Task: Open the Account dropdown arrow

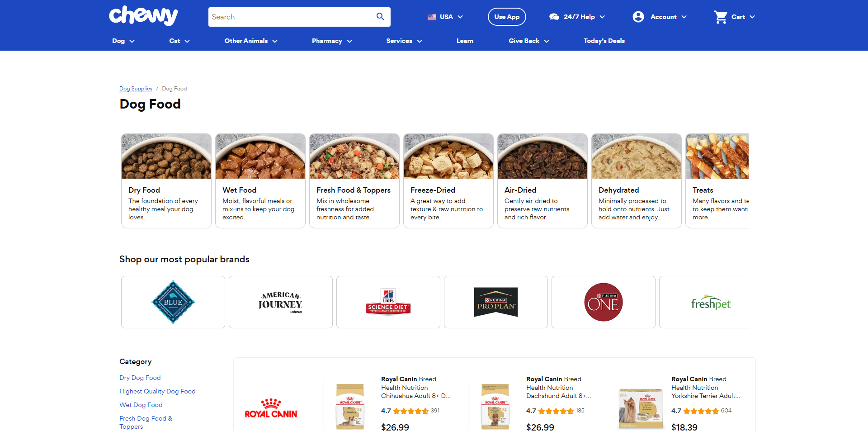Action: coord(684,17)
